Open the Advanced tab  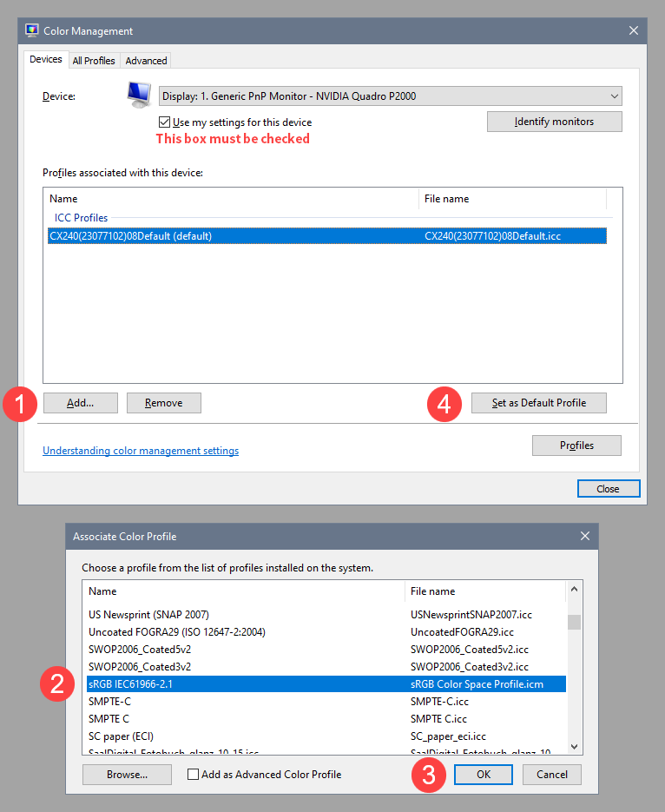[146, 61]
